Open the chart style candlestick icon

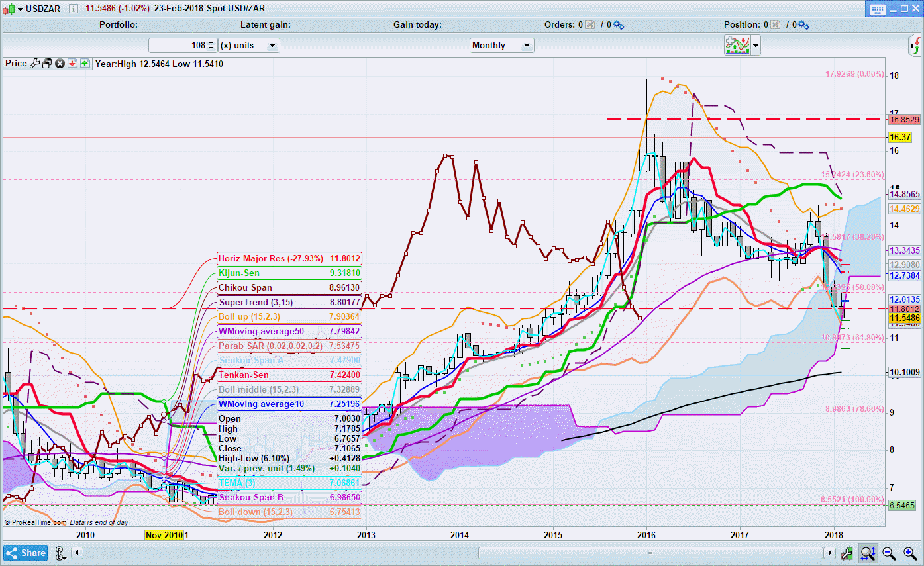8,9
